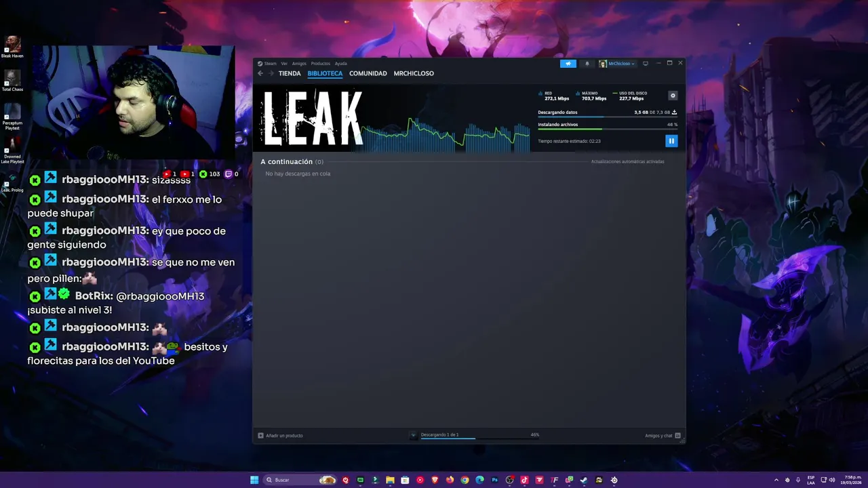868x488 pixels.
Task: Click the USO DEL DISCO stat
Action: [x=630, y=96]
